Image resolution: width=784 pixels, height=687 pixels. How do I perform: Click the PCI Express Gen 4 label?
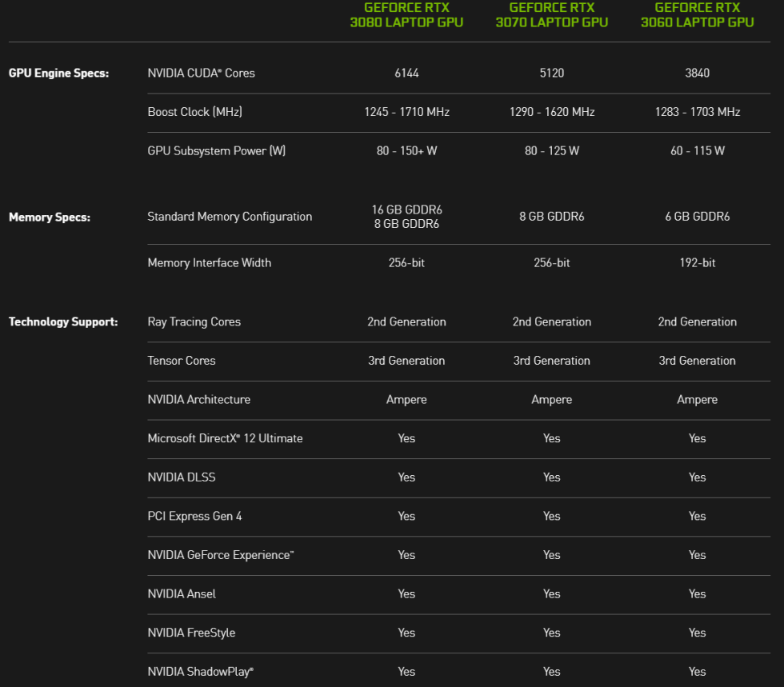(x=194, y=516)
